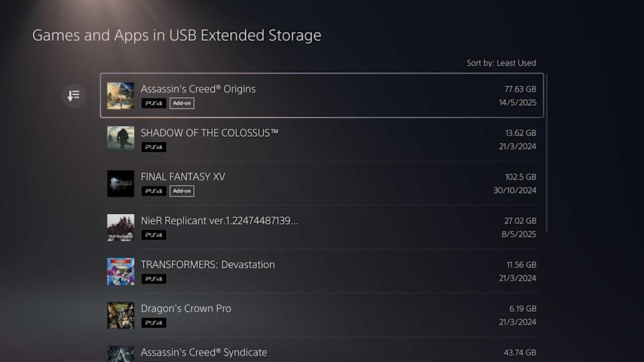Select the FINAL FANTASY XV title text
This screenshot has width=644, height=362.
point(183,176)
